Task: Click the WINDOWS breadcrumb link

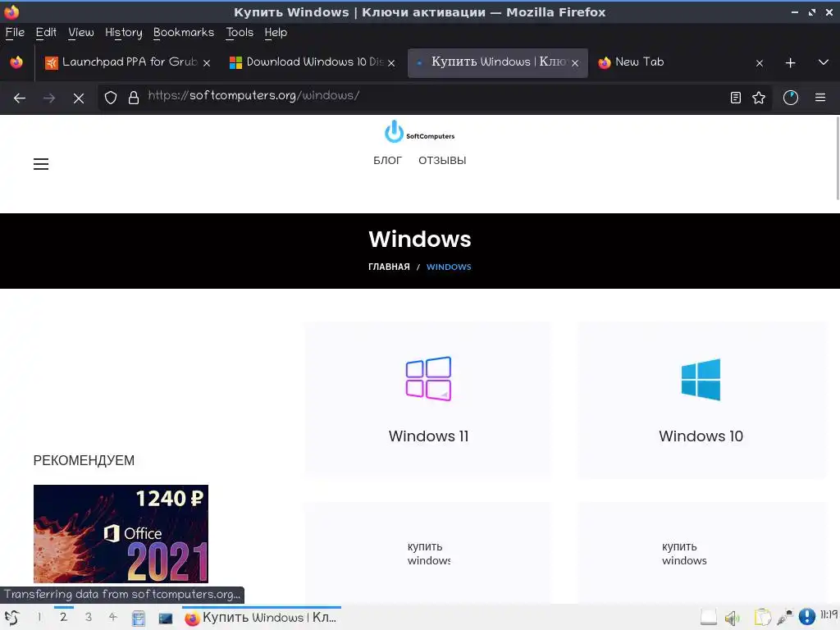Action: pyautogui.click(x=449, y=267)
